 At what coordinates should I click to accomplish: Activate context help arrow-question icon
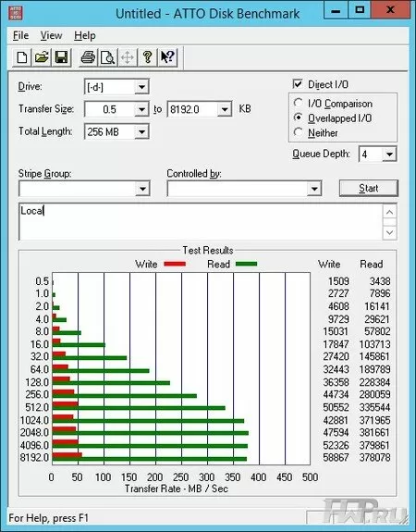tap(167, 57)
